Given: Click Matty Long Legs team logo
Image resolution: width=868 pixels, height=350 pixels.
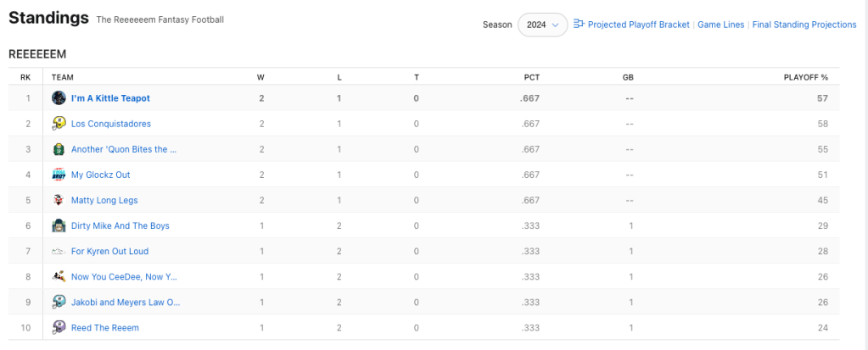Looking at the screenshot, I should pyautogui.click(x=59, y=200).
